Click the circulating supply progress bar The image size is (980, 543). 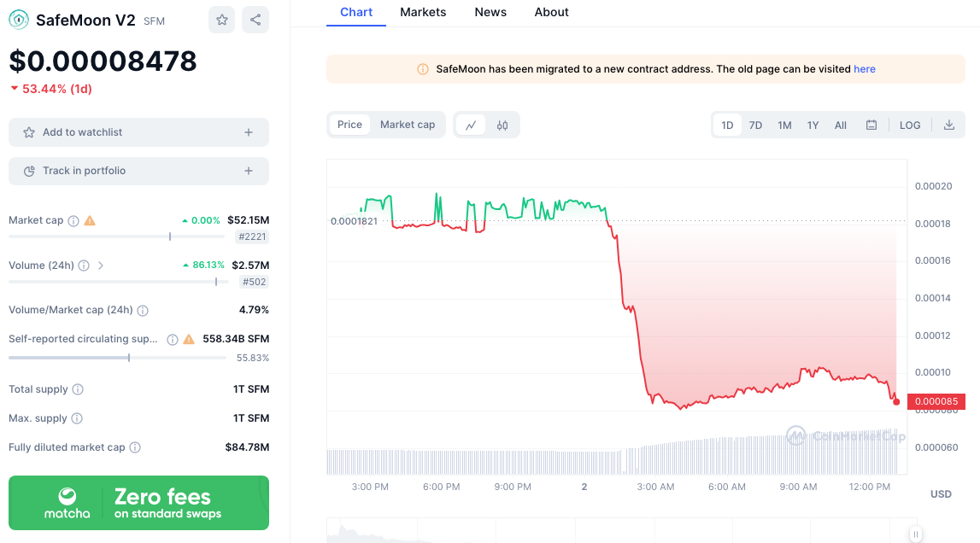[118, 358]
